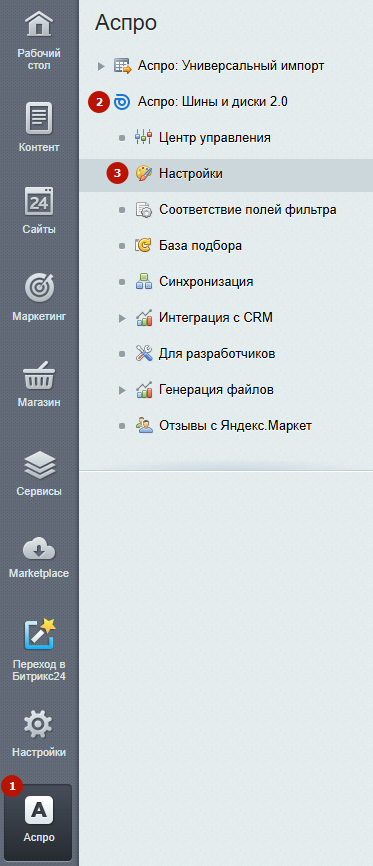Screen dimensions: 373x866
Task: Click the Сайты label in sidebar
Action: [x=39, y=230]
